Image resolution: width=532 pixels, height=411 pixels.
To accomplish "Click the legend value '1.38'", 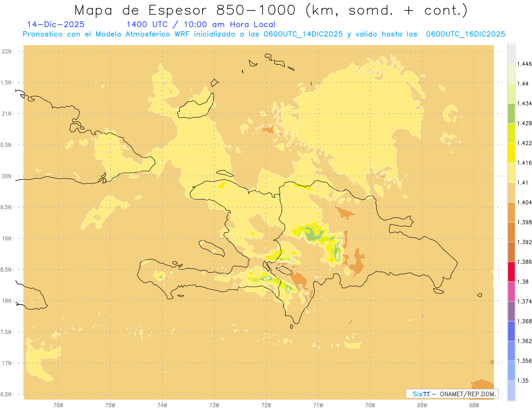I will 523,282.
